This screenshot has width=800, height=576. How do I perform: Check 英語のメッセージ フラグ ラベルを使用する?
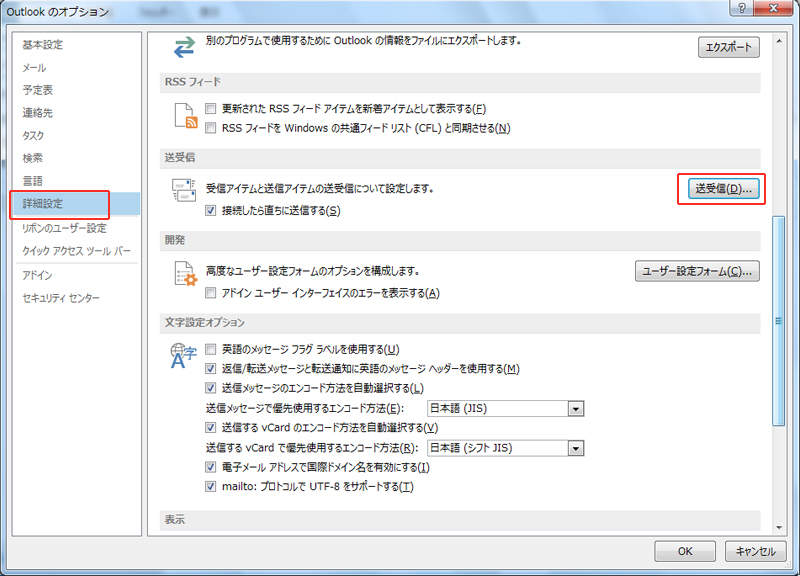(x=211, y=349)
